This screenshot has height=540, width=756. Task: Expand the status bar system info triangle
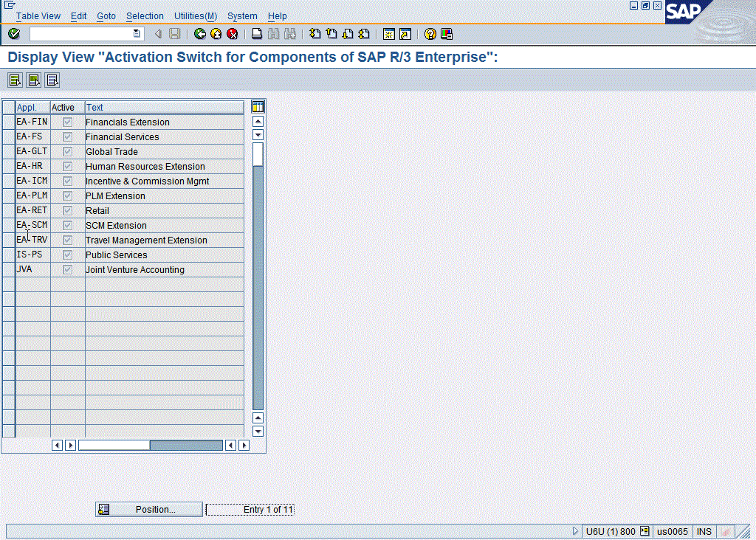point(576,531)
